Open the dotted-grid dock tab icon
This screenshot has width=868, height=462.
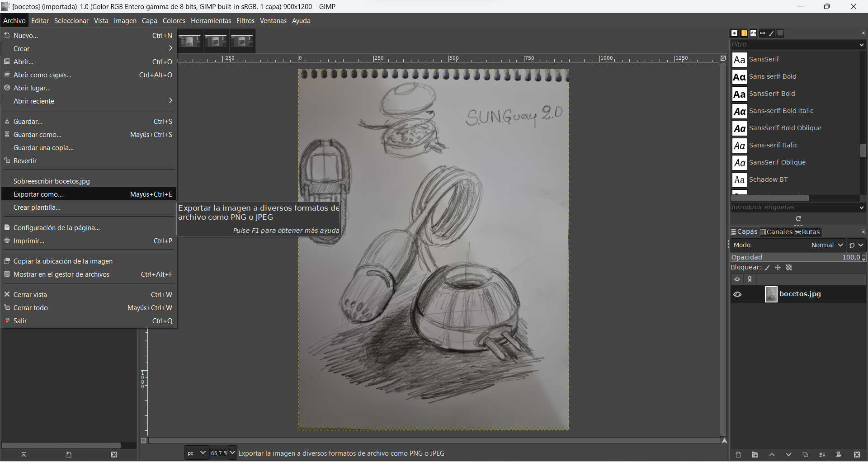pyautogui.click(x=780, y=33)
